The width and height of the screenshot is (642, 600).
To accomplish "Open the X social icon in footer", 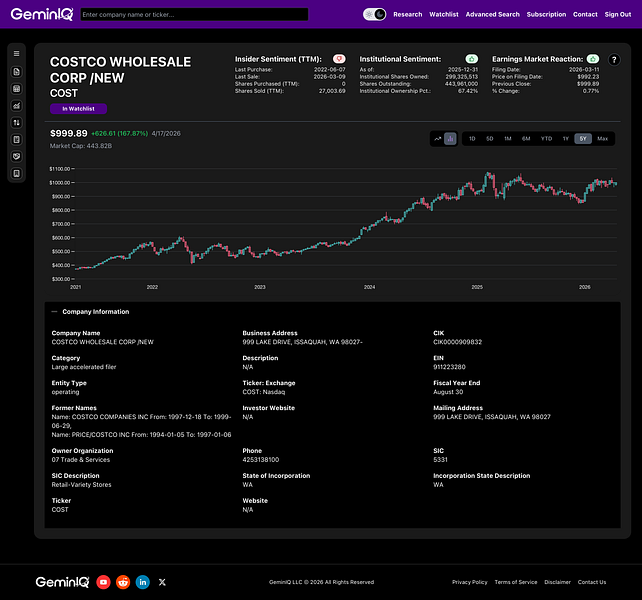I will coord(162,582).
